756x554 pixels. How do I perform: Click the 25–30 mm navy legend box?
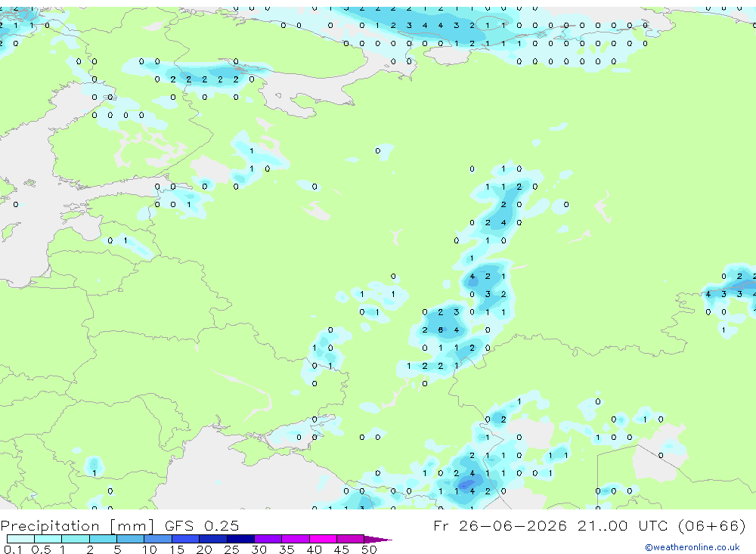click(240, 539)
